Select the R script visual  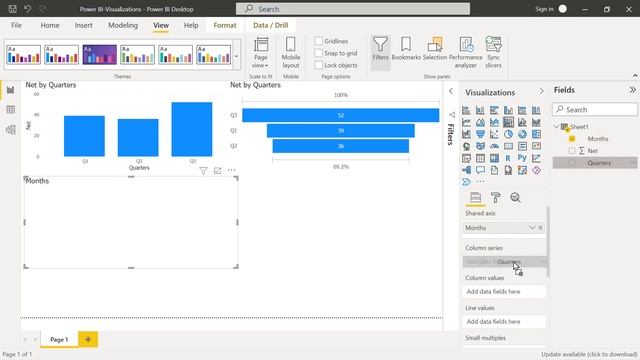coord(508,158)
